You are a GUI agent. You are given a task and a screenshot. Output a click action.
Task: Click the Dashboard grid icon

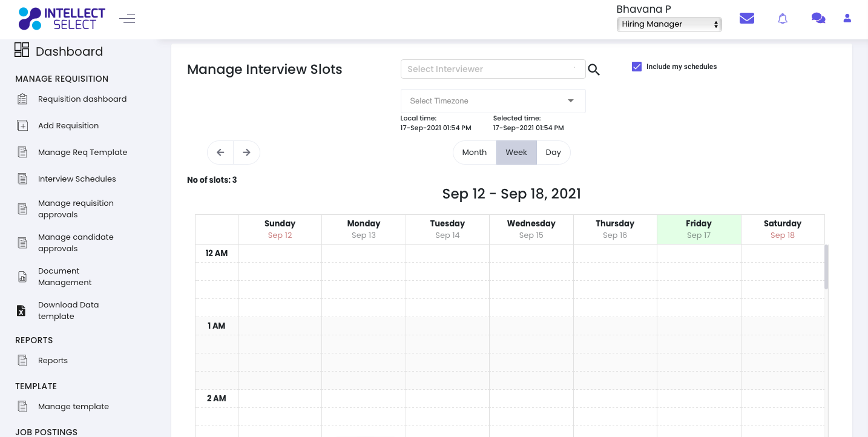click(22, 50)
